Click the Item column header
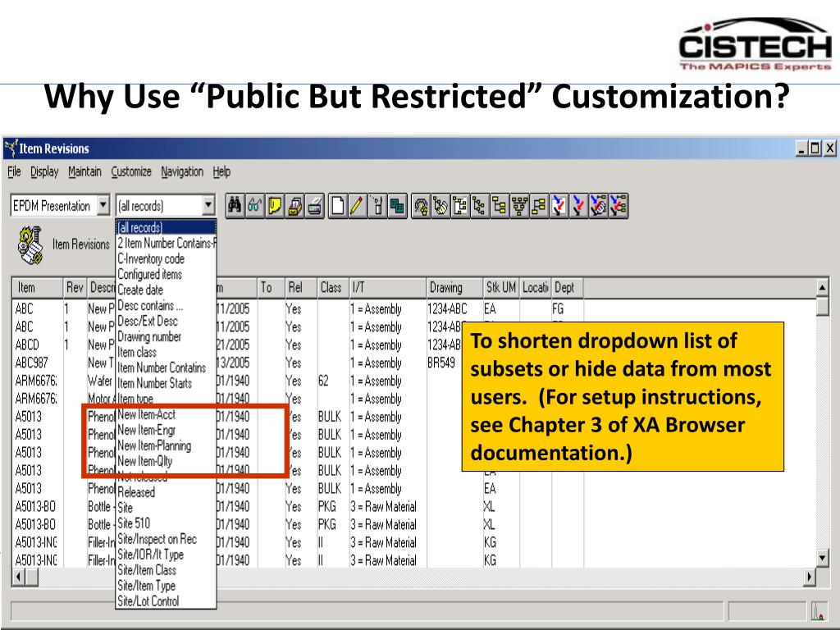Image resolution: width=840 pixels, height=630 pixels. coord(38,288)
